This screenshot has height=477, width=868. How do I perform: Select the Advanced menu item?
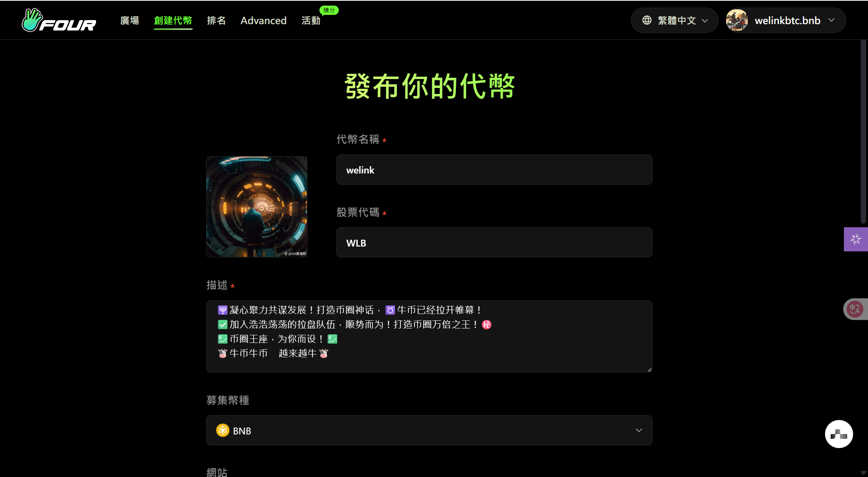[x=263, y=20]
